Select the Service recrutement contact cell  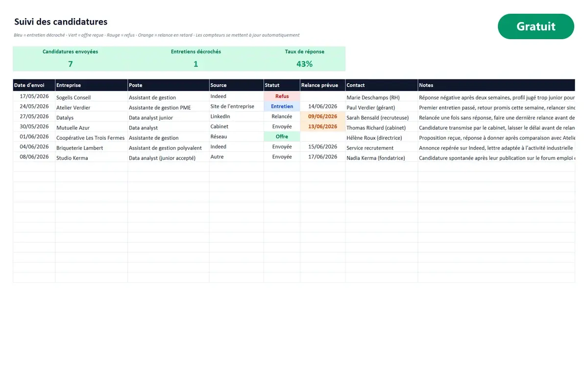382,147
